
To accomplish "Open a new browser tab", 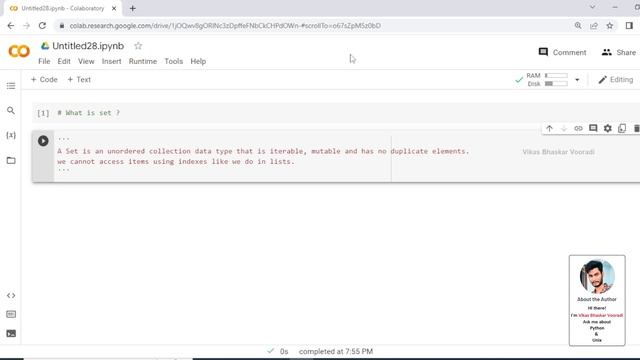I will (x=133, y=8).
